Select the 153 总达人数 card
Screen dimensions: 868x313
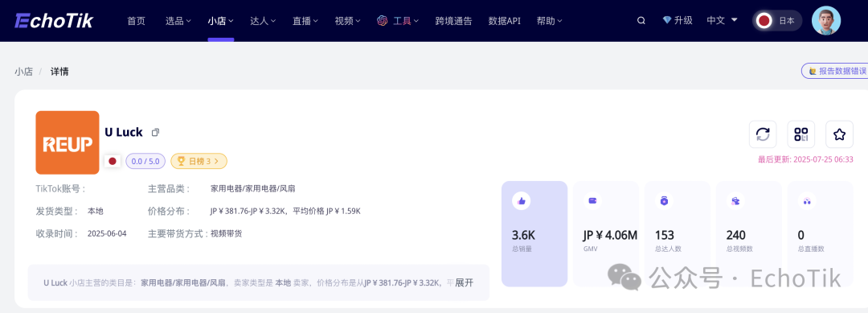678,234
